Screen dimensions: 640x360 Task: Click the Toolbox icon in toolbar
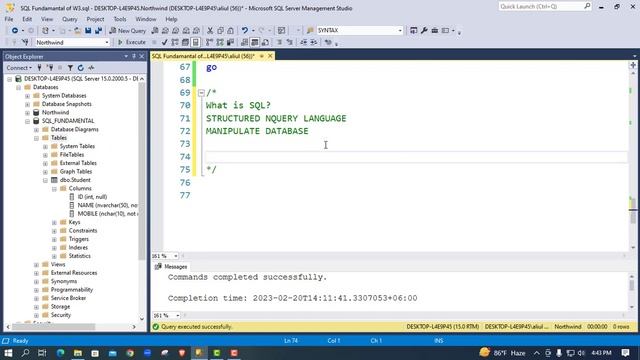[x=435, y=31]
